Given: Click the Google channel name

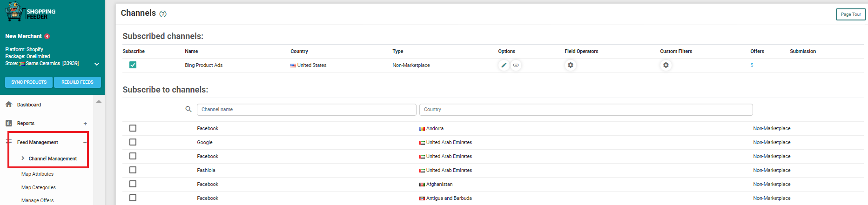Looking at the screenshot, I should (204, 142).
